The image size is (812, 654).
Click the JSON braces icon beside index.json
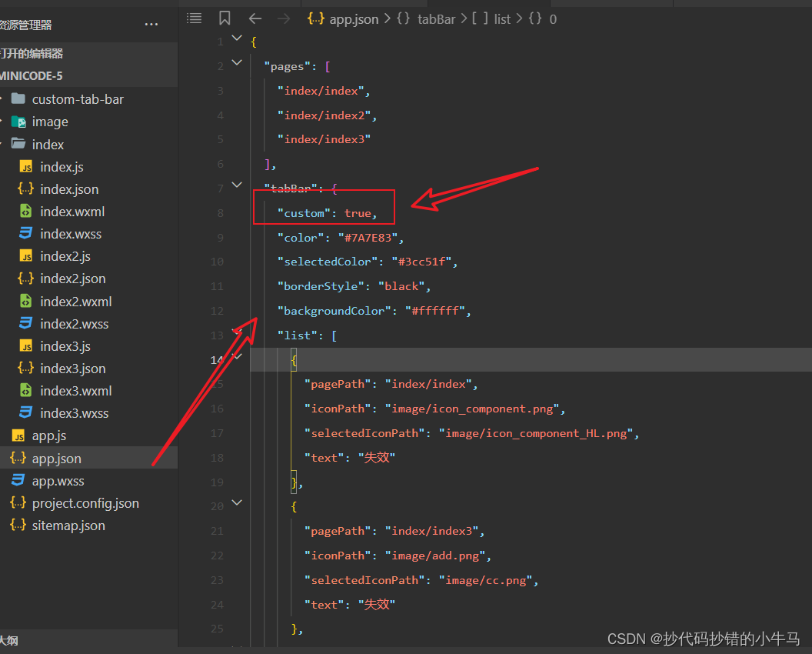click(26, 189)
